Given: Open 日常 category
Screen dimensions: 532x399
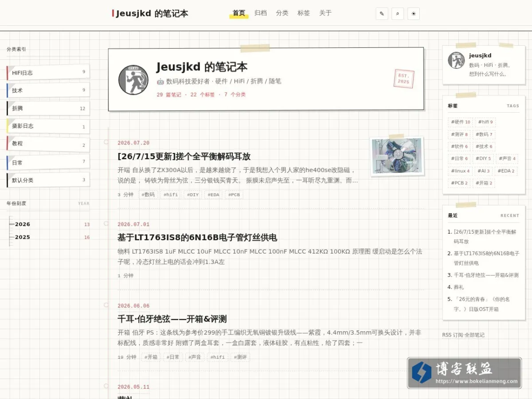Looking at the screenshot, I should pyautogui.click(x=48, y=162).
